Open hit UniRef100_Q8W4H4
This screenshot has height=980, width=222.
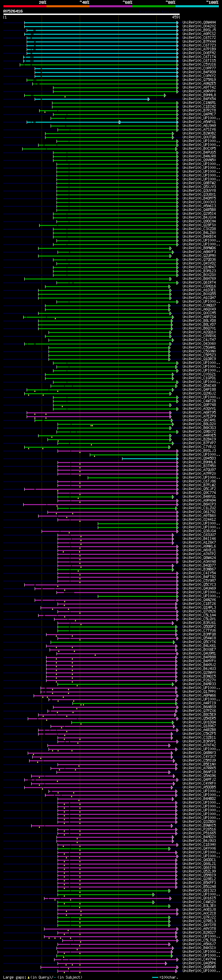(x=199, y=23)
